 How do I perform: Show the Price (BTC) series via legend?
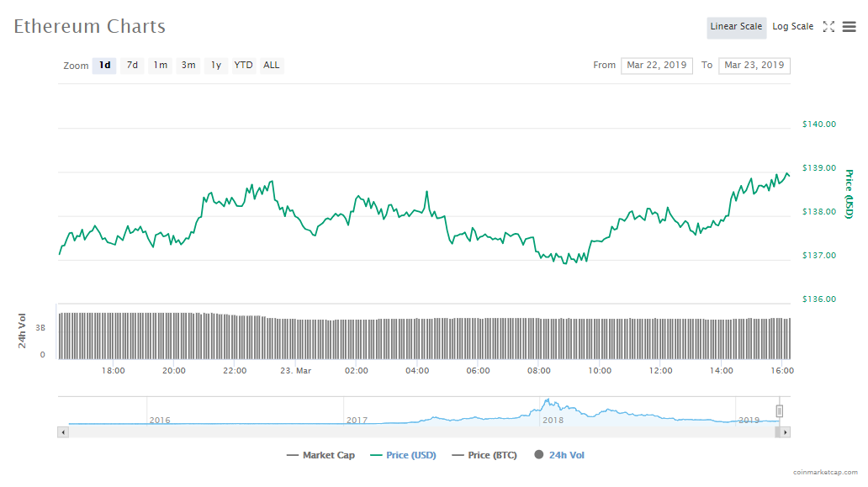[484, 455]
